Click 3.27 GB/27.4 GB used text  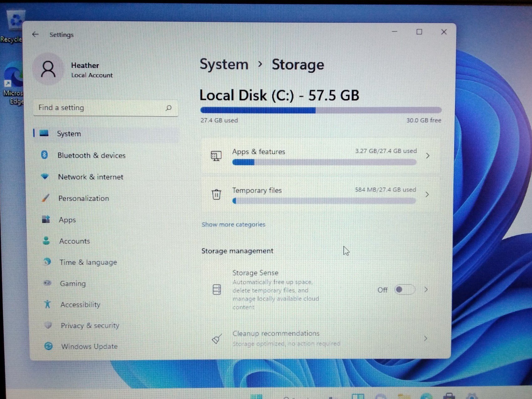[x=386, y=151]
